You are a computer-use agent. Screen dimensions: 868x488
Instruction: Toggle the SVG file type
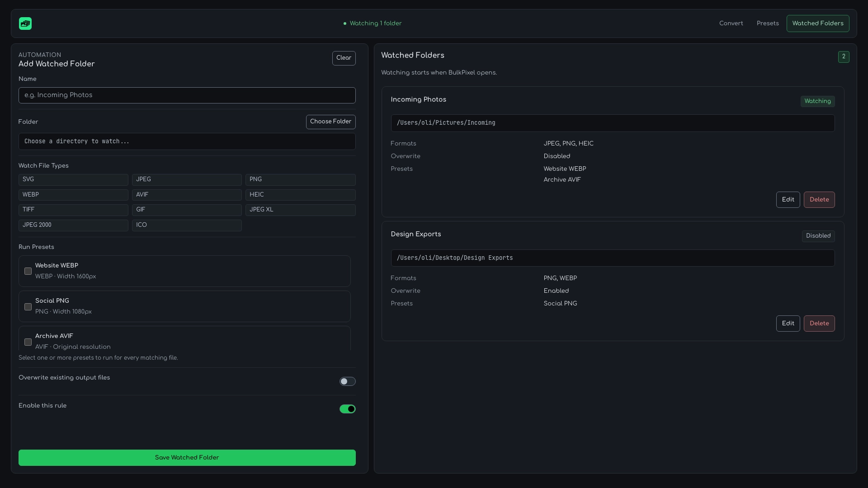pos(73,179)
